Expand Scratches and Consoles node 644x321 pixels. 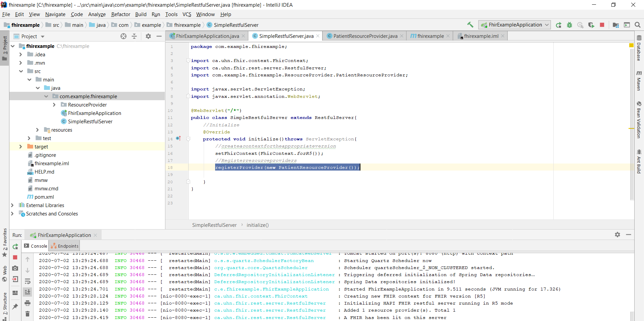pos(12,213)
